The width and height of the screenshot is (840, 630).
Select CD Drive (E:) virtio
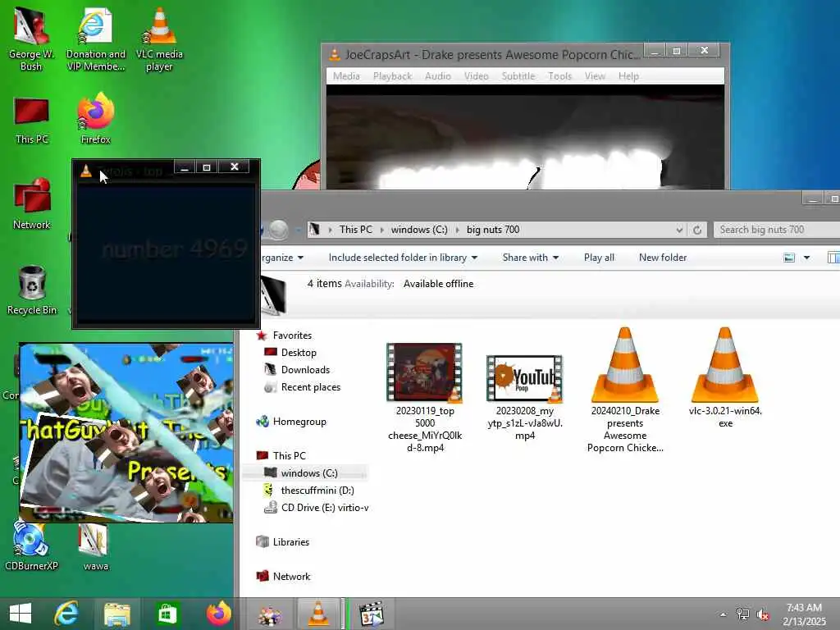click(x=325, y=507)
